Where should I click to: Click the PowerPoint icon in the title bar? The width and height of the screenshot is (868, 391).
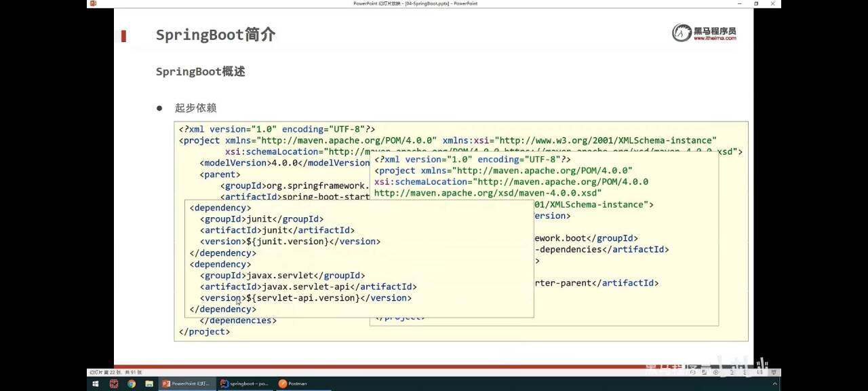[x=93, y=3]
